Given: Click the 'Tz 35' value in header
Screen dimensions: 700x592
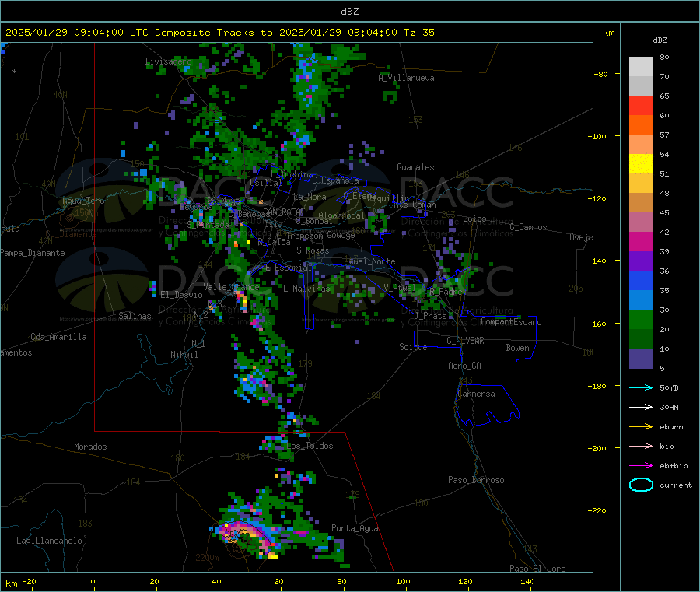Looking at the screenshot, I should (x=418, y=33).
